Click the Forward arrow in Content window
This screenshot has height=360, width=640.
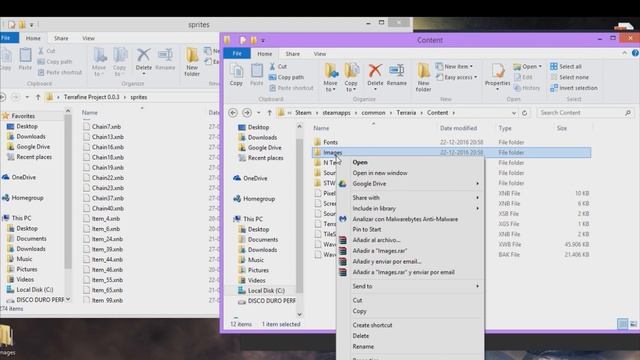[247, 113]
